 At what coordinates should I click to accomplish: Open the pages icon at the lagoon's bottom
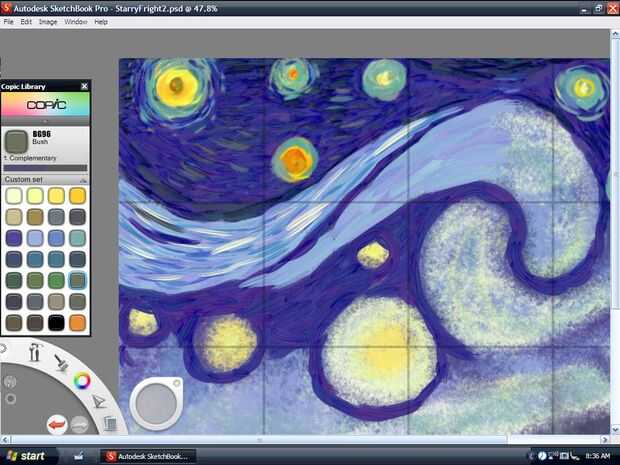(110, 423)
